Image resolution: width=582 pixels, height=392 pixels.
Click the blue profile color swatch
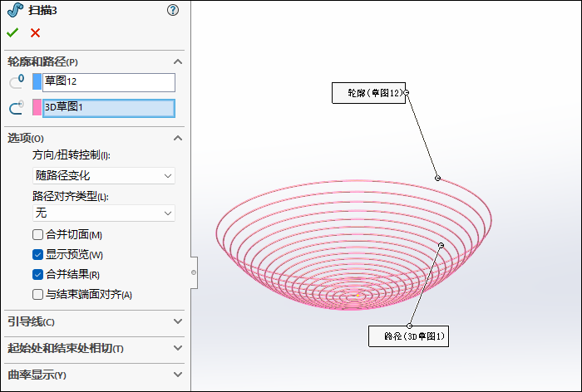pyautogui.click(x=37, y=81)
